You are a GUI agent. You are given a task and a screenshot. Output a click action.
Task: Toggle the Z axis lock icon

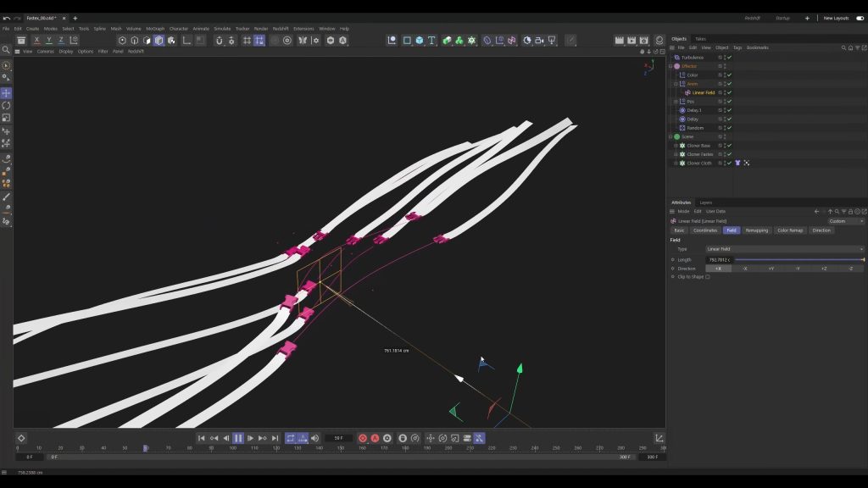tap(61, 41)
